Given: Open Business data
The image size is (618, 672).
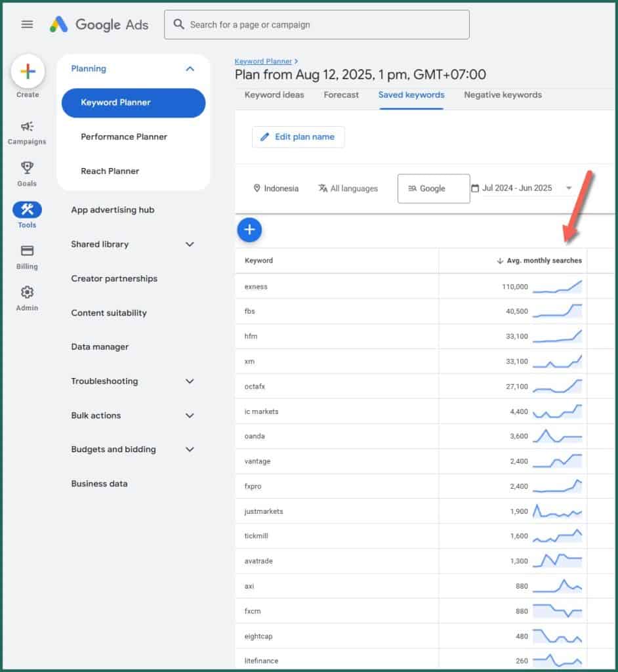Looking at the screenshot, I should (100, 484).
